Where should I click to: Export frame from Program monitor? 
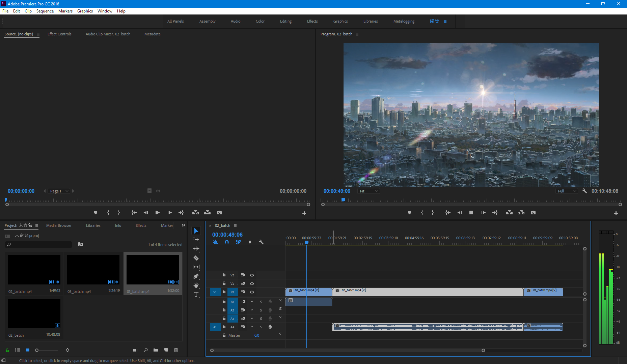(x=533, y=213)
